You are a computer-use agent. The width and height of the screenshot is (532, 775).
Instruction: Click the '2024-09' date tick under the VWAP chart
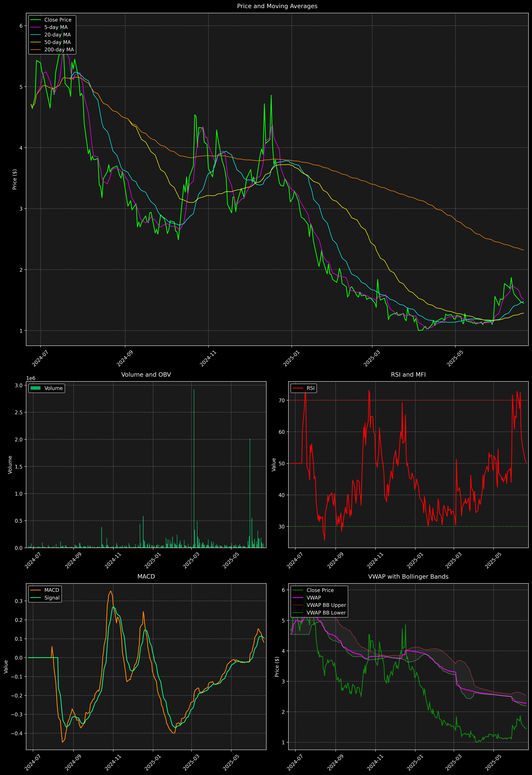[335, 762]
